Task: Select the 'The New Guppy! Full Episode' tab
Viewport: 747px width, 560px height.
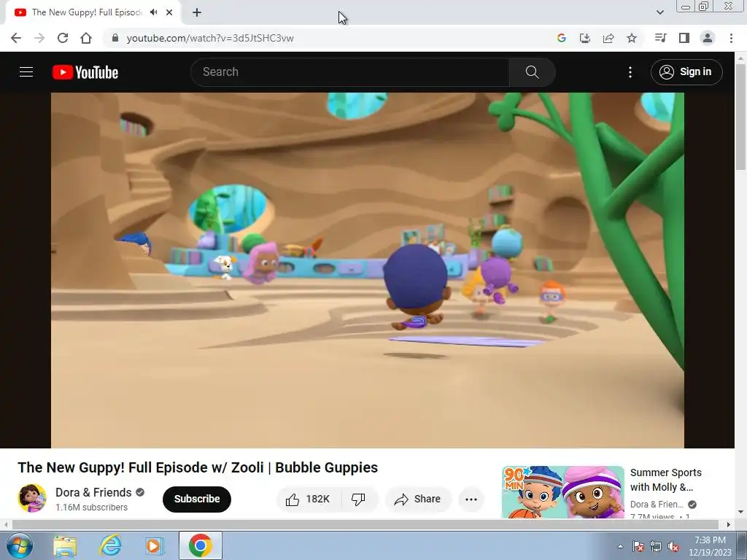Action: click(x=87, y=12)
